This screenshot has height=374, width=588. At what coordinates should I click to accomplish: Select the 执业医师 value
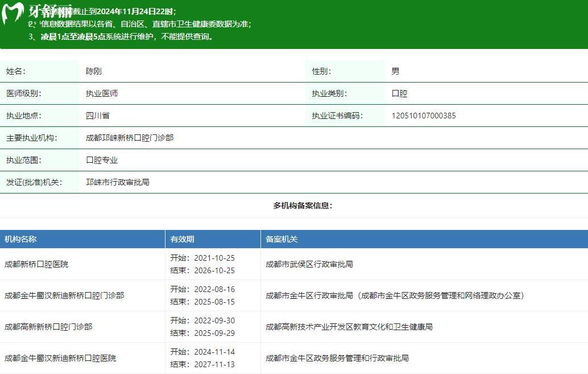pos(102,93)
